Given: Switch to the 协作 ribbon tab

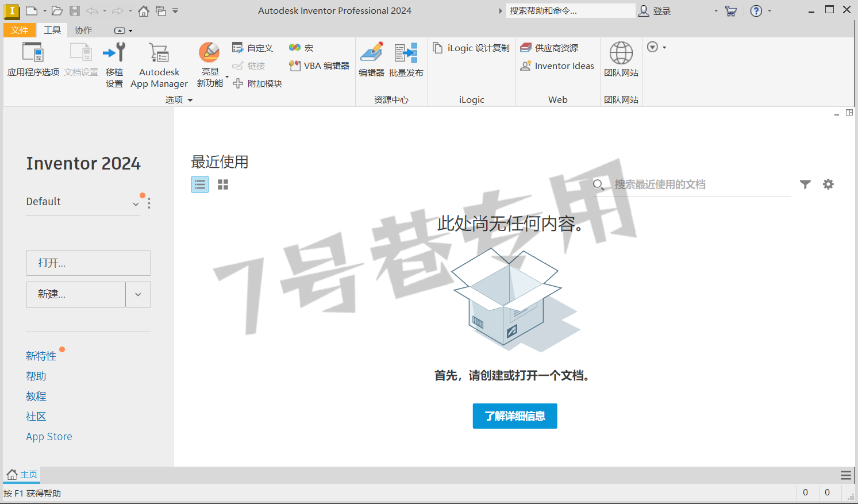Looking at the screenshot, I should click(x=83, y=30).
